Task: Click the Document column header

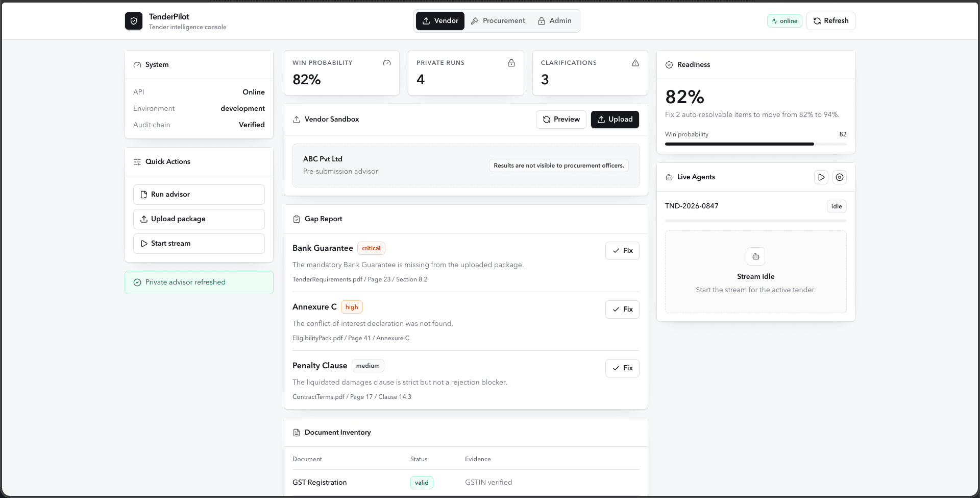Action: click(307, 459)
